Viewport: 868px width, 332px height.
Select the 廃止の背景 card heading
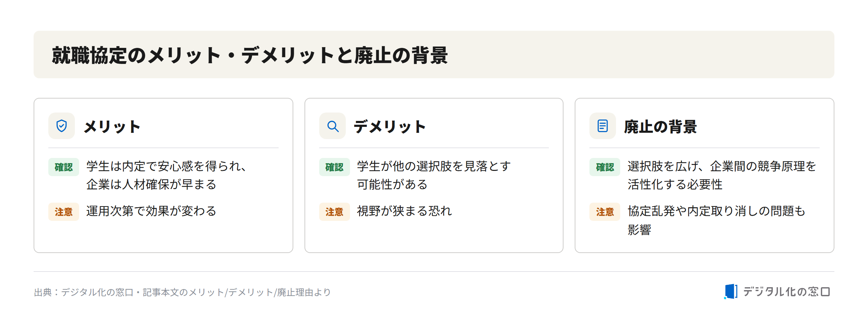coord(660,127)
